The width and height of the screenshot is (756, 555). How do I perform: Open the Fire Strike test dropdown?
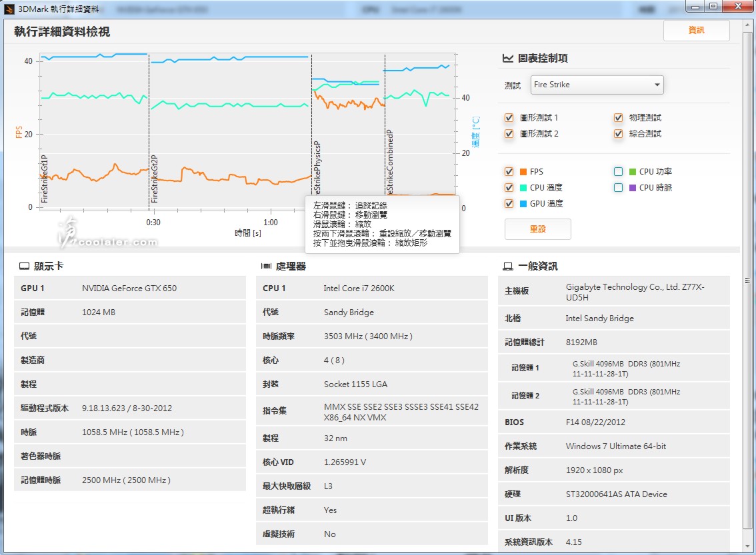[597, 85]
